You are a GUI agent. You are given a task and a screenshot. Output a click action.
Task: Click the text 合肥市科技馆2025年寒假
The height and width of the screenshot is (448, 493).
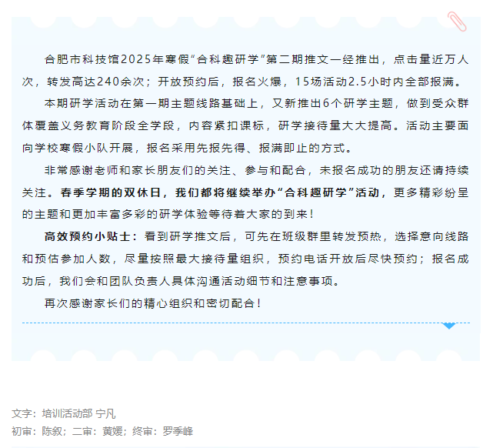pos(117,59)
